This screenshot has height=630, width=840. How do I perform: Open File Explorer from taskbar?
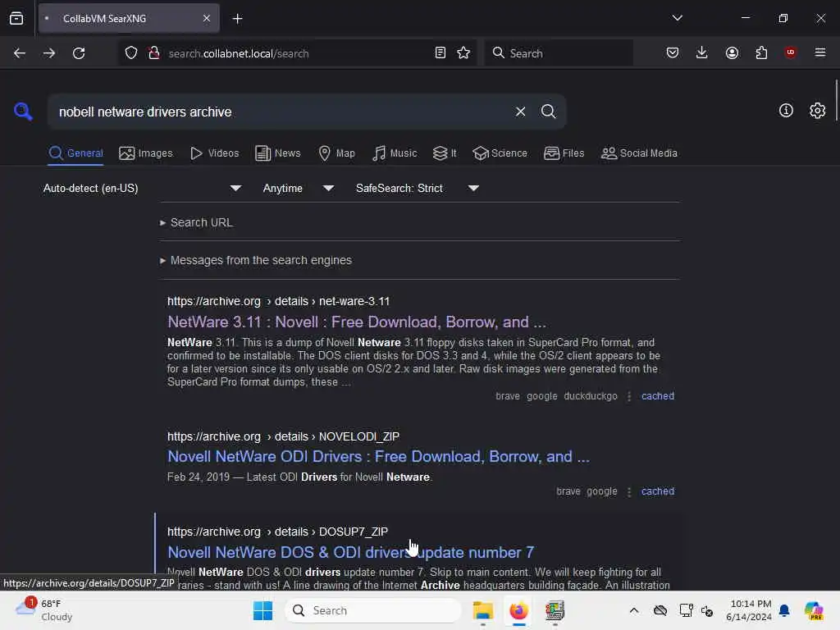coord(482,610)
